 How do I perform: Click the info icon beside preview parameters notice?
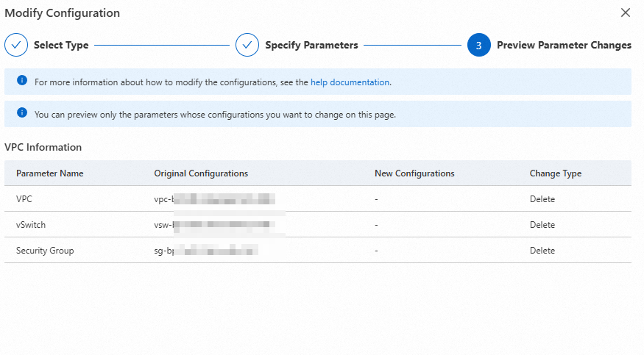coord(22,114)
